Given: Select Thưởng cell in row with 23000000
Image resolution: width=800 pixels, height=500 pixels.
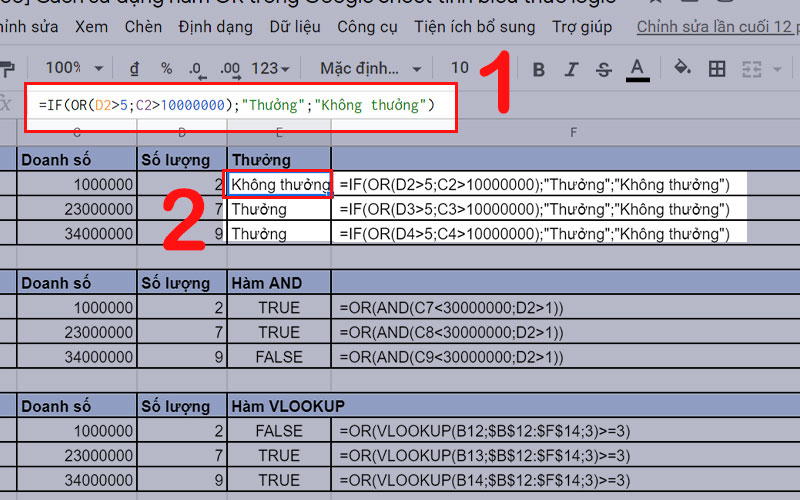Looking at the screenshot, I should pyautogui.click(x=279, y=209).
